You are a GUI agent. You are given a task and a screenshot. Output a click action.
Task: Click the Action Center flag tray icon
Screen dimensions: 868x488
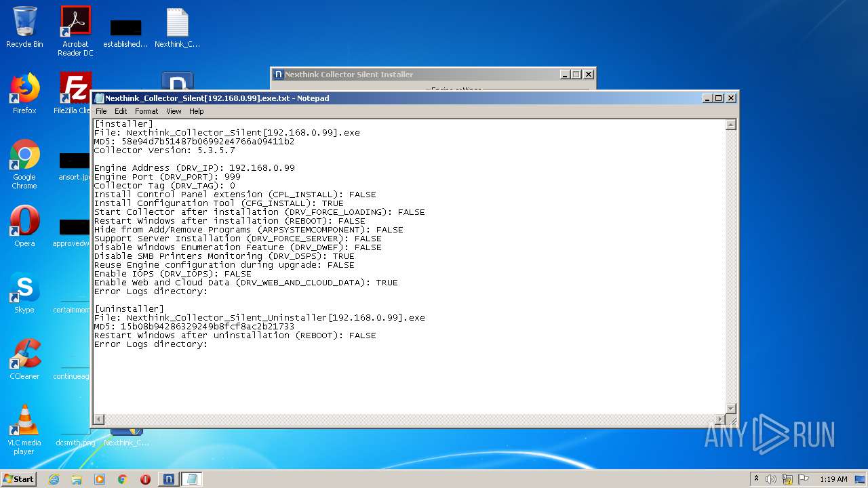pos(804,479)
